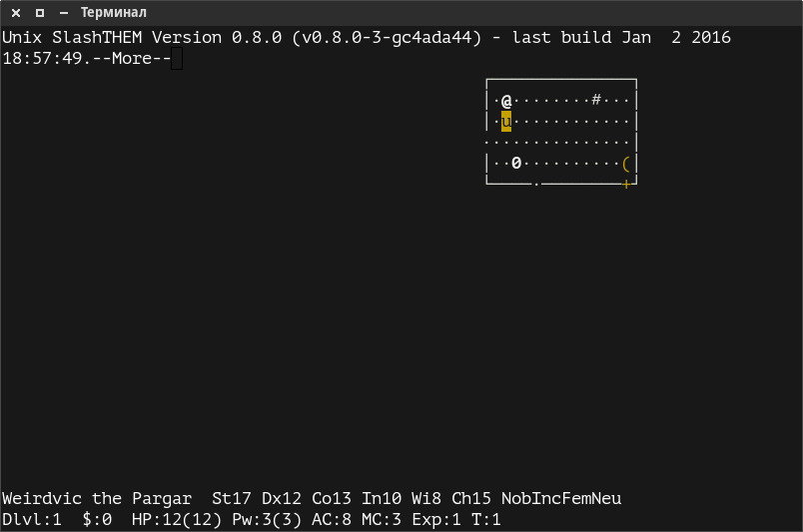Image resolution: width=803 pixels, height=532 pixels.
Task: Click the @ player character glyph
Action: (x=506, y=101)
